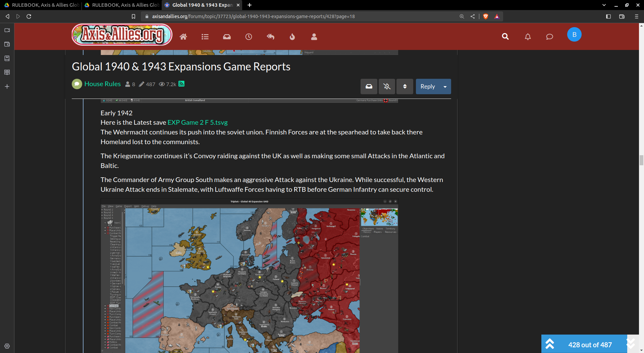Open the post sort options button
The height and width of the screenshot is (353, 644).
tap(405, 86)
